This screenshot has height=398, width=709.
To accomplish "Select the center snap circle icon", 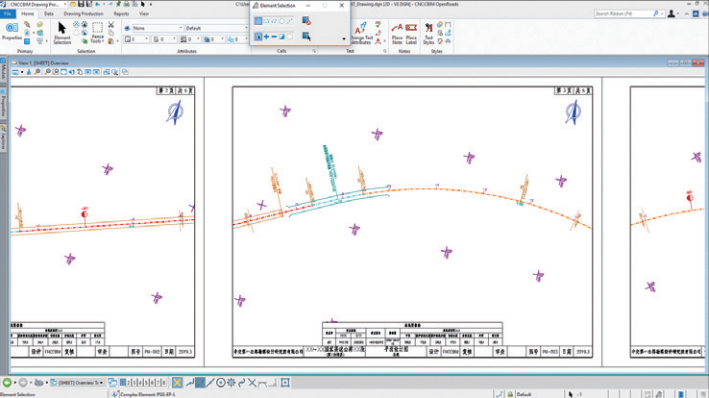I will tap(221, 383).
